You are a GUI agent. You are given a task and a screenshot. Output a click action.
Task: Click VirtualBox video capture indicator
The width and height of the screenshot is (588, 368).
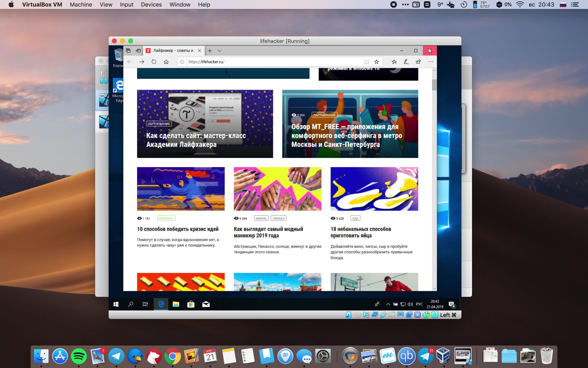point(409,315)
